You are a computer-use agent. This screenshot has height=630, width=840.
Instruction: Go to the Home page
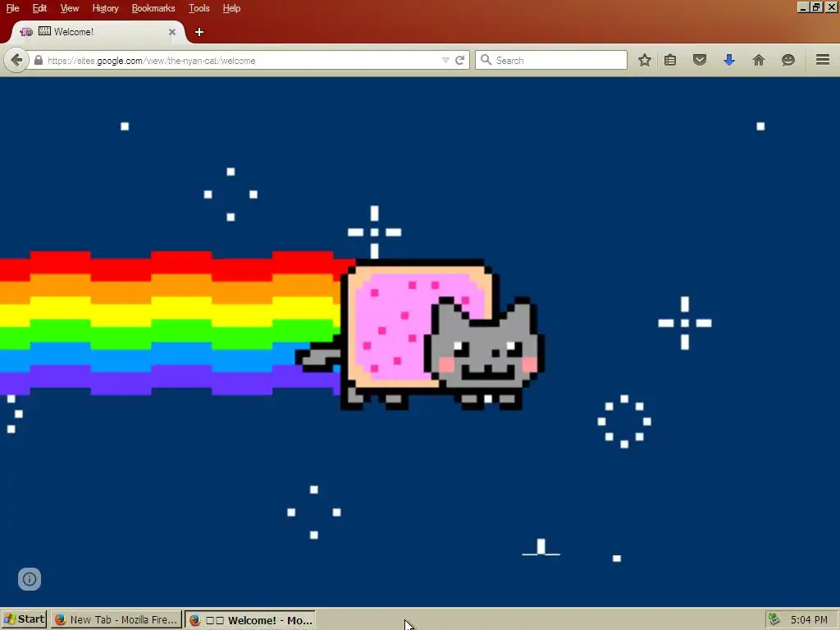point(759,60)
